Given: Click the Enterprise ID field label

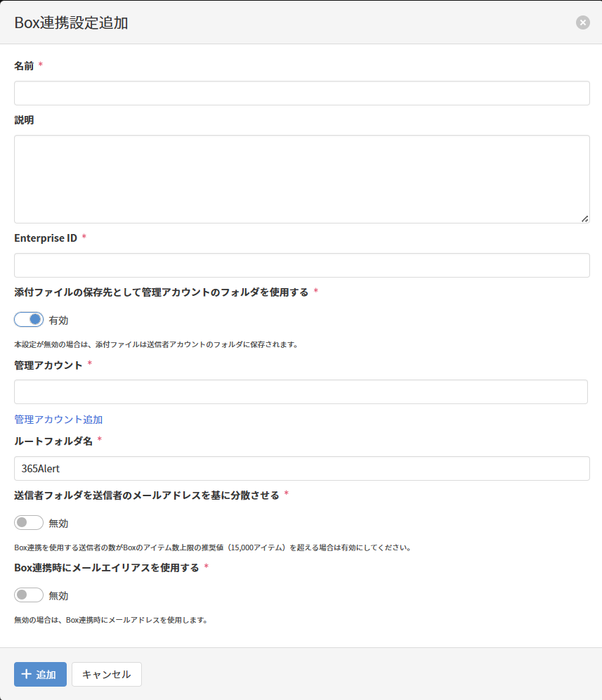Looking at the screenshot, I should tap(46, 238).
